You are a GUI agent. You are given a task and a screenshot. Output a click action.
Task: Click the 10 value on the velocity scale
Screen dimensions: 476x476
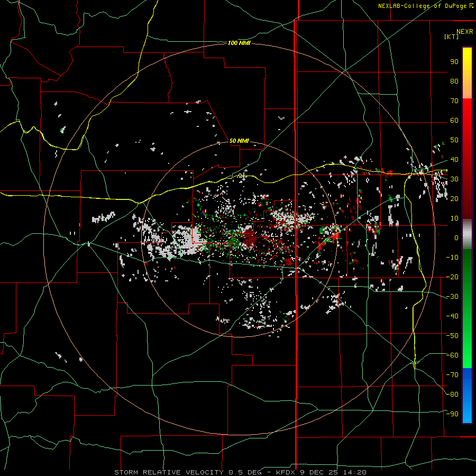(x=454, y=218)
